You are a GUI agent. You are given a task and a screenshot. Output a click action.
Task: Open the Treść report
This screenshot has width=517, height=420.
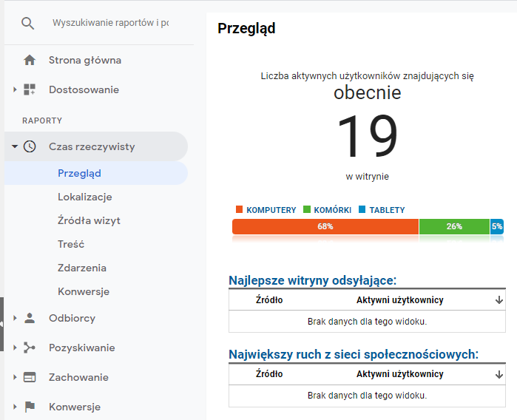(71, 244)
